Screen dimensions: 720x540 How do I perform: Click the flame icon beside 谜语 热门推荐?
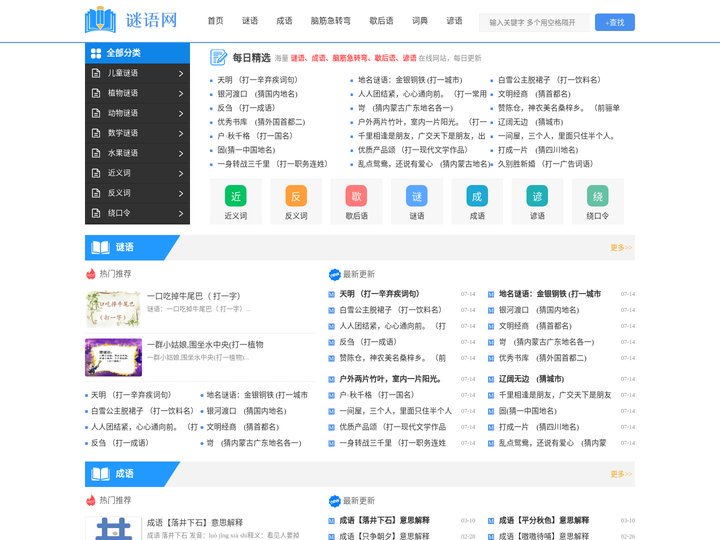[91, 274]
